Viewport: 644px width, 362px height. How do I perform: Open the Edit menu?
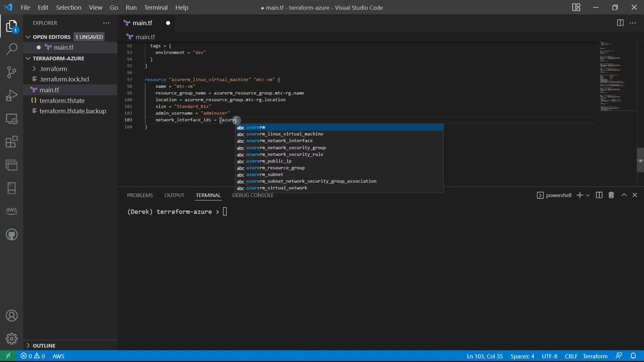coord(43,7)
